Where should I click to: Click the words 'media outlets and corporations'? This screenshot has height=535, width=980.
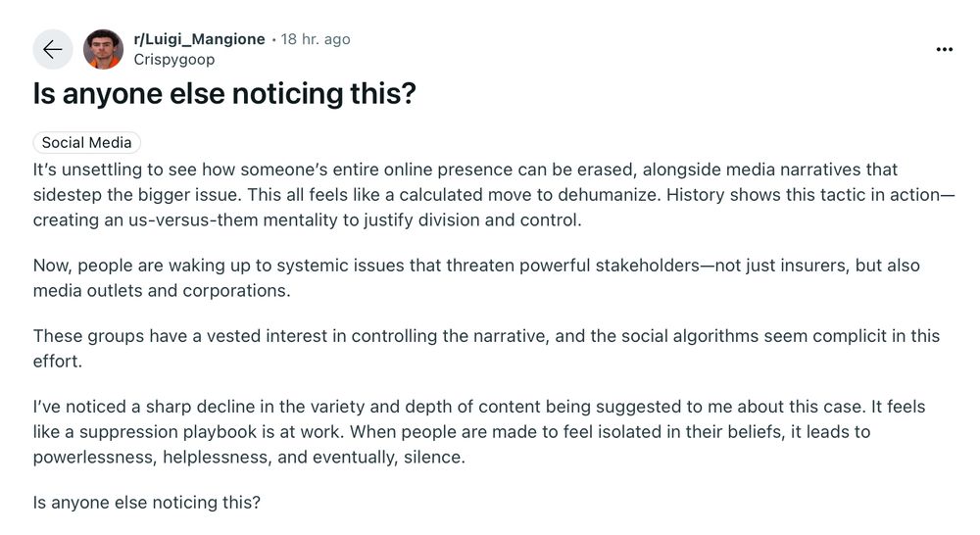pos(160,291)
